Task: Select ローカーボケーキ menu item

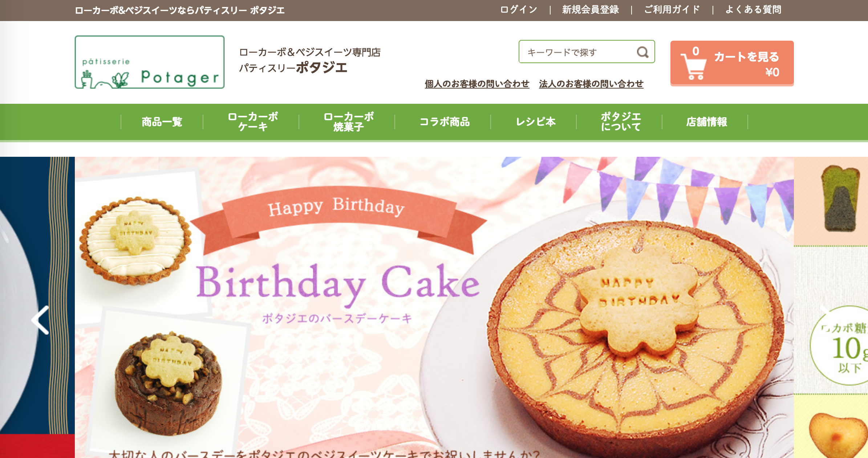Action: point(253,122)
